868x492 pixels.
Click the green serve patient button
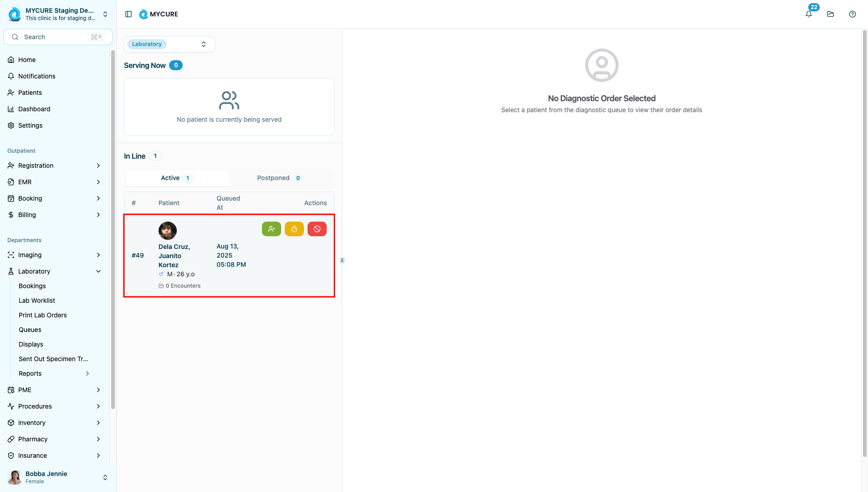coord(271,229)
